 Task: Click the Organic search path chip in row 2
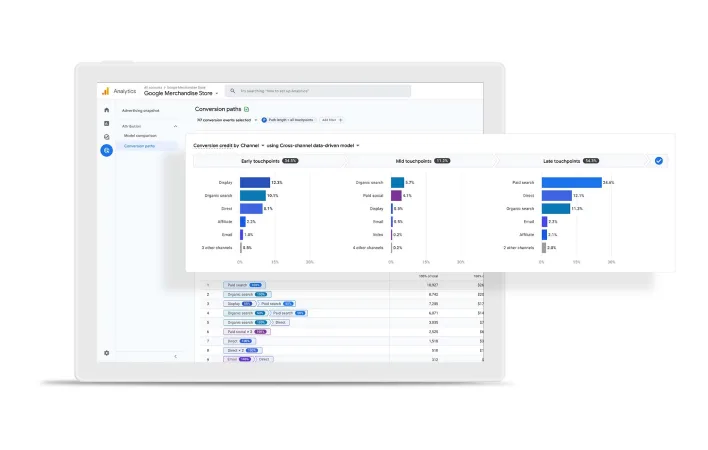(247, 294)
